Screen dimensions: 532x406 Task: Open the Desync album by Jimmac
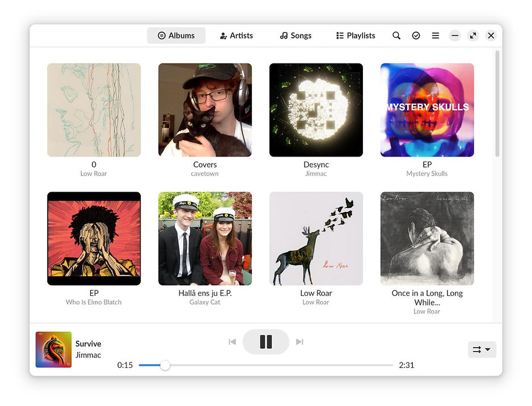(316, 109)
